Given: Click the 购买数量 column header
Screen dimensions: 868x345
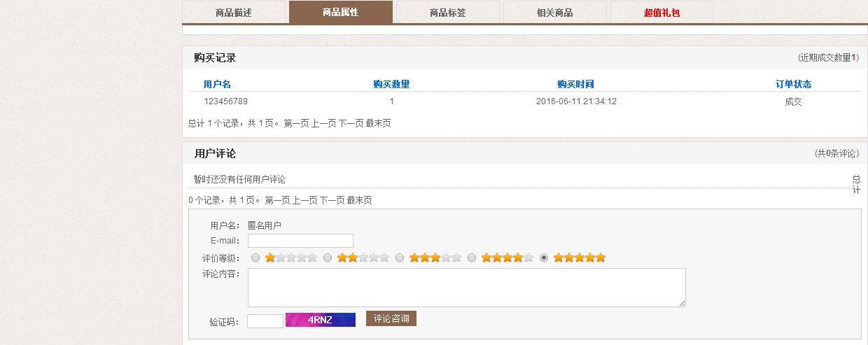Looking at the screenshot, I should tap(391, 84).
